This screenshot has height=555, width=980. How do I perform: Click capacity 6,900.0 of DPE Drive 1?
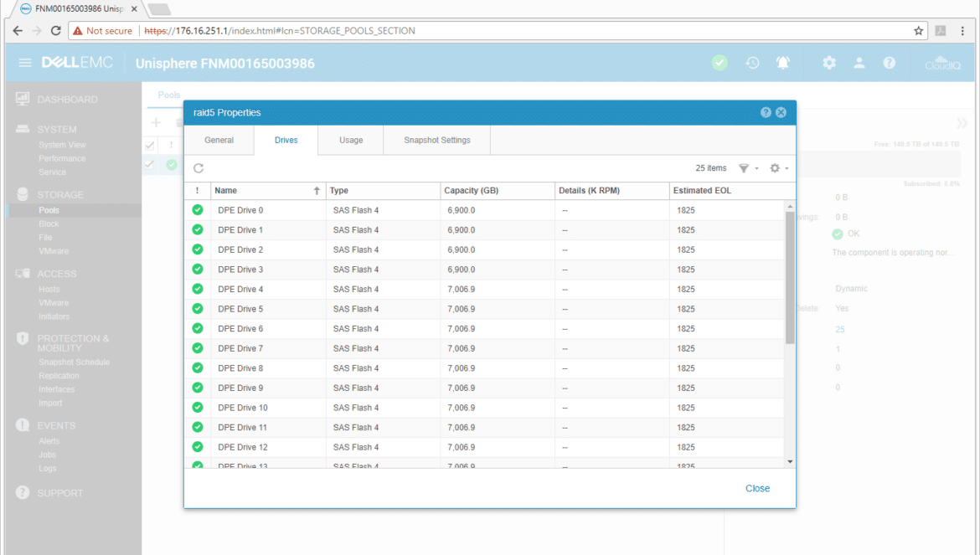462,229
